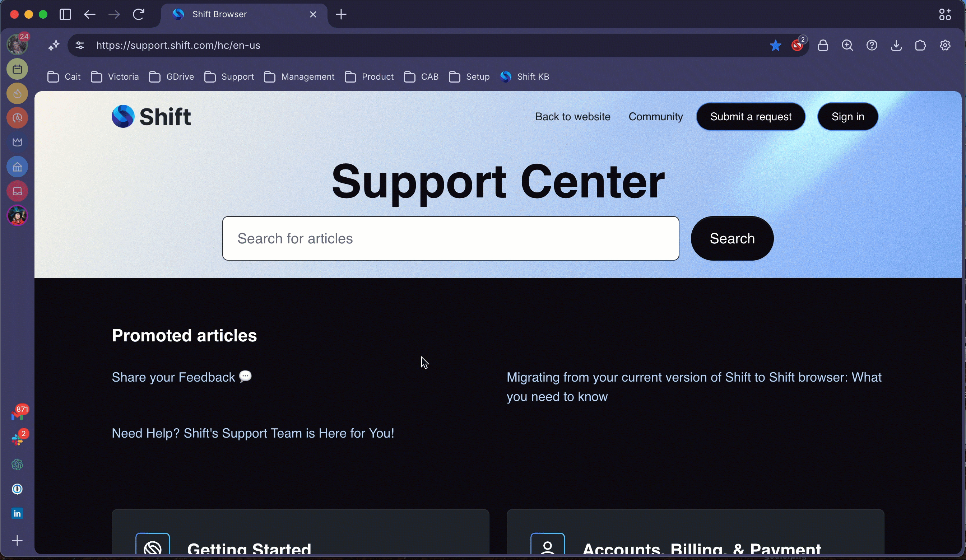Click the black Search button
966x560 pixels.
point(732,238)
